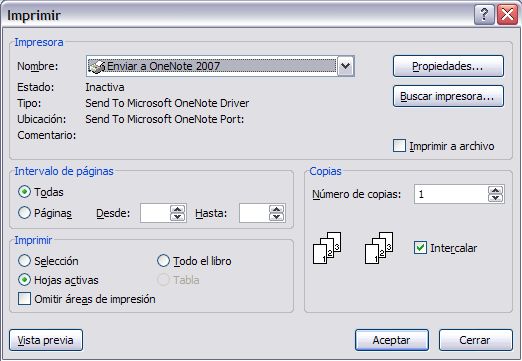Select the Páginas radio button
This screenshot has width=522, height=361.
[24, 213]
